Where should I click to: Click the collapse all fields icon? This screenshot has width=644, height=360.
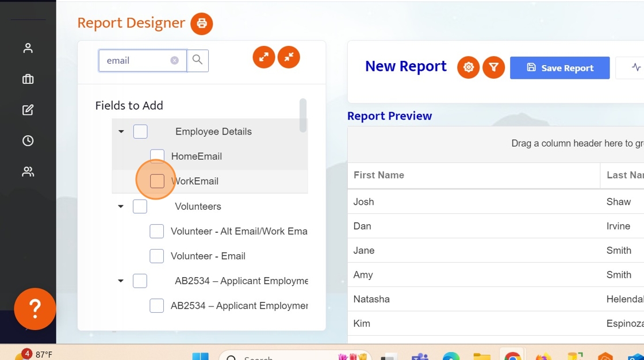289,57
